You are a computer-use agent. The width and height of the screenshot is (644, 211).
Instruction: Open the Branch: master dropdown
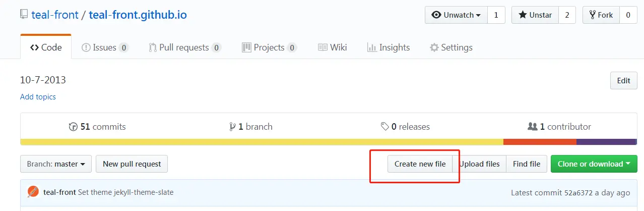pos(56,164)
